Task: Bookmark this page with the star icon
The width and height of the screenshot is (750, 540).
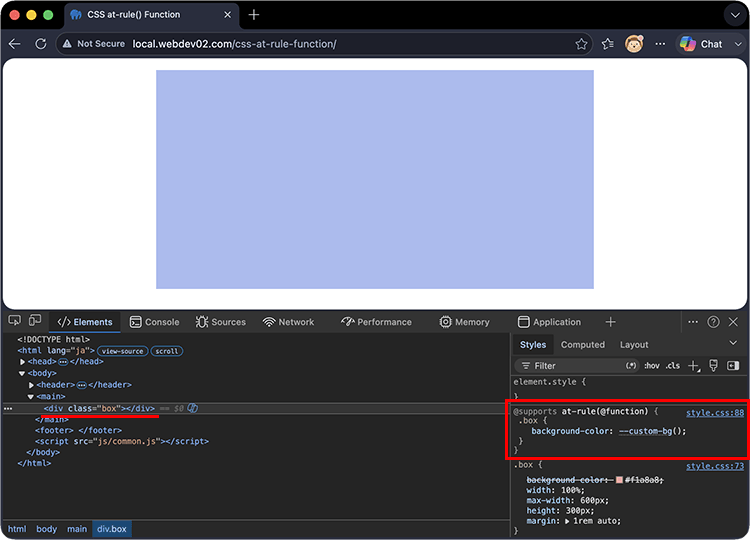Action: coord(581,44)
